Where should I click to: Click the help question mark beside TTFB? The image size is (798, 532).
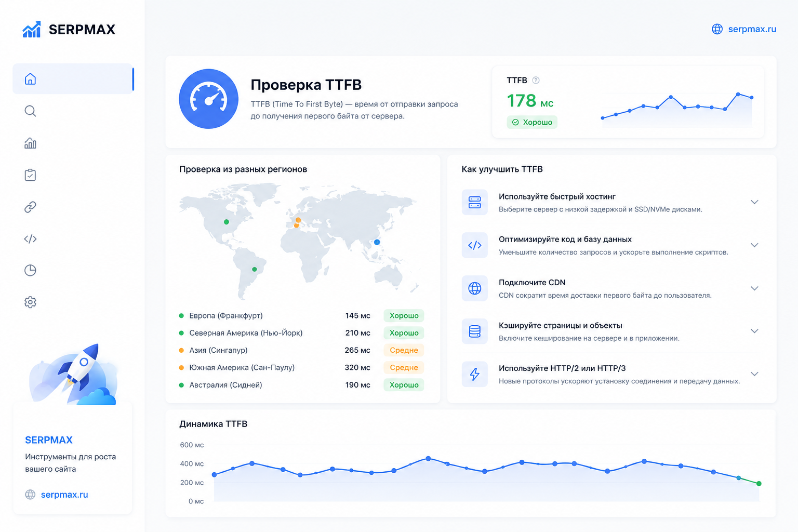coord(536,80)
